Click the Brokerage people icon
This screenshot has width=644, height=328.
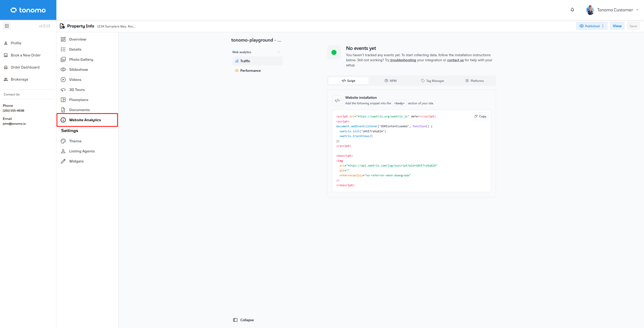tap(6, 79)
